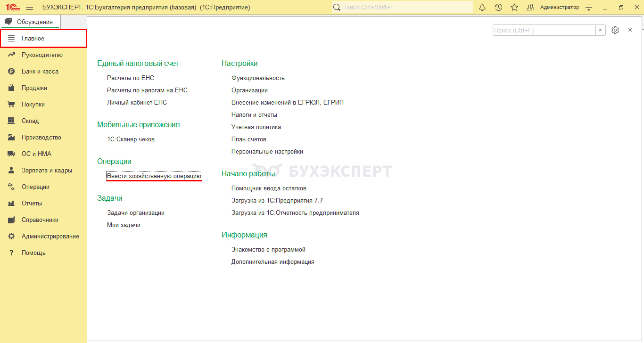Open Внесение изменений в ЕГРЮЛ, ЕГРИП

click(288, 103)
